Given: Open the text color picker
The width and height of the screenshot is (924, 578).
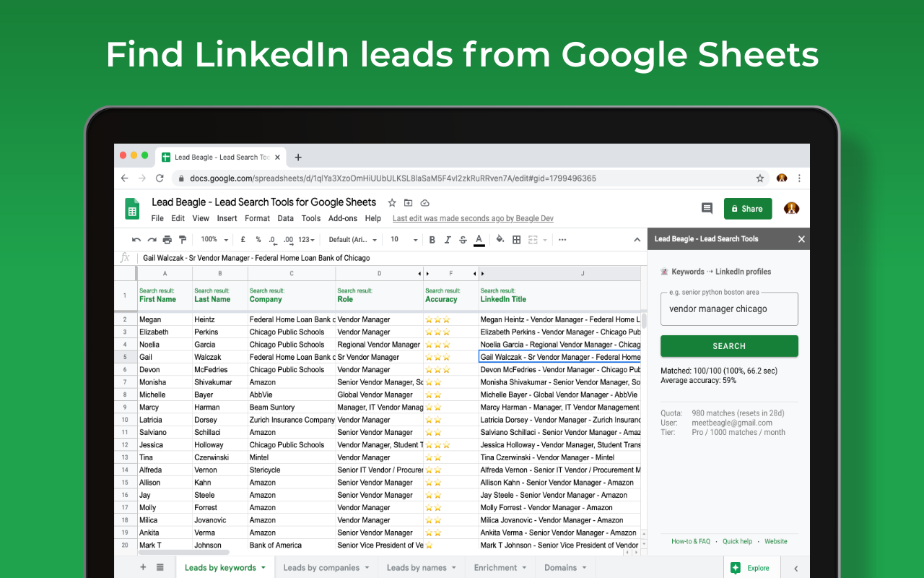Looking at the screenshot, I should [x=479, y=240].
